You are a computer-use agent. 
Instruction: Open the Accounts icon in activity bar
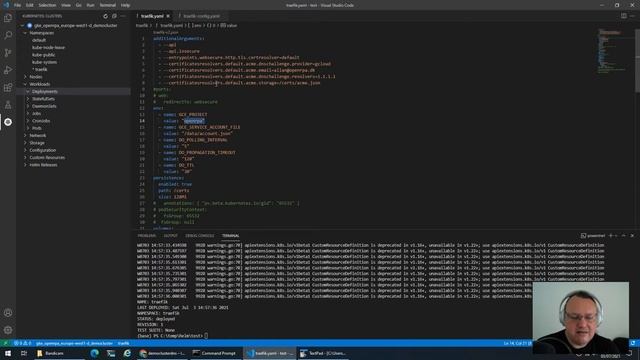click(x=8, y=313)
